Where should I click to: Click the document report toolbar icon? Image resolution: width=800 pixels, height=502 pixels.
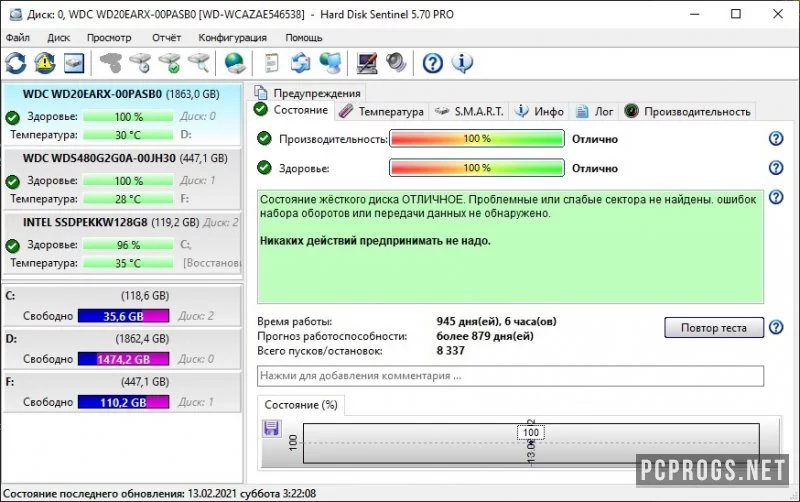click(x=271, y=63)
